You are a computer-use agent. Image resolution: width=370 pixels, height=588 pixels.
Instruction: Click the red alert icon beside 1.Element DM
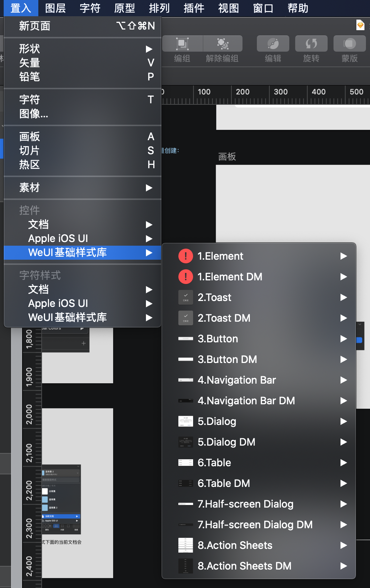[186, 277]
